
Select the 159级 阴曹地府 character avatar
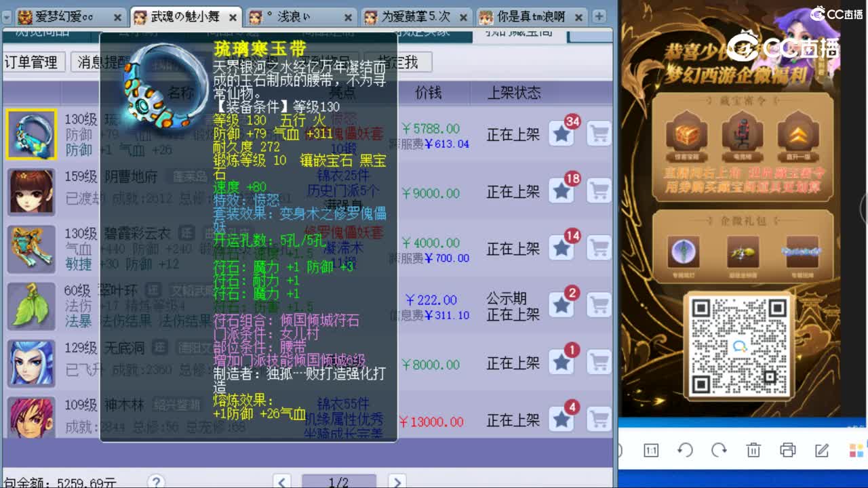point(31,192)
